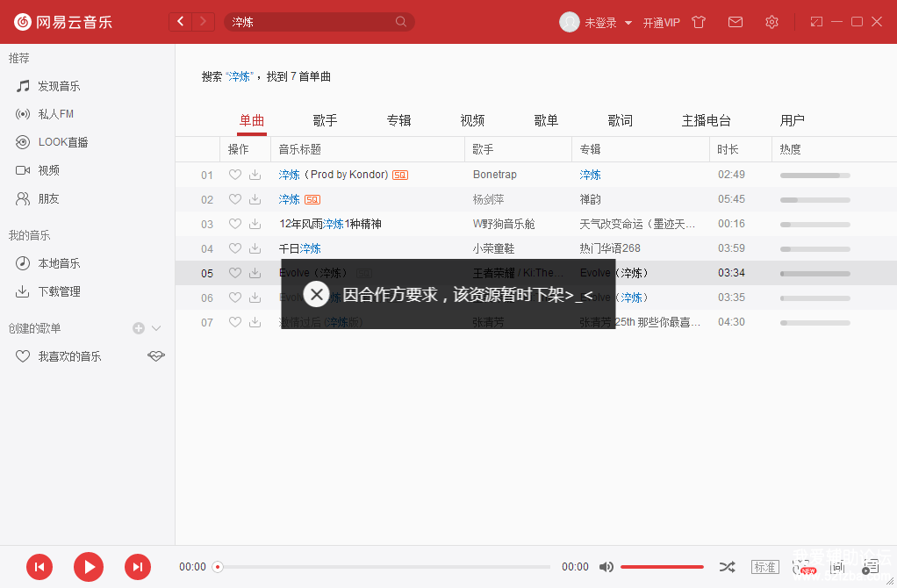897x588 pixels.
Task: Open 私人FM in the sidebar
Action: [x=55, y=114]
